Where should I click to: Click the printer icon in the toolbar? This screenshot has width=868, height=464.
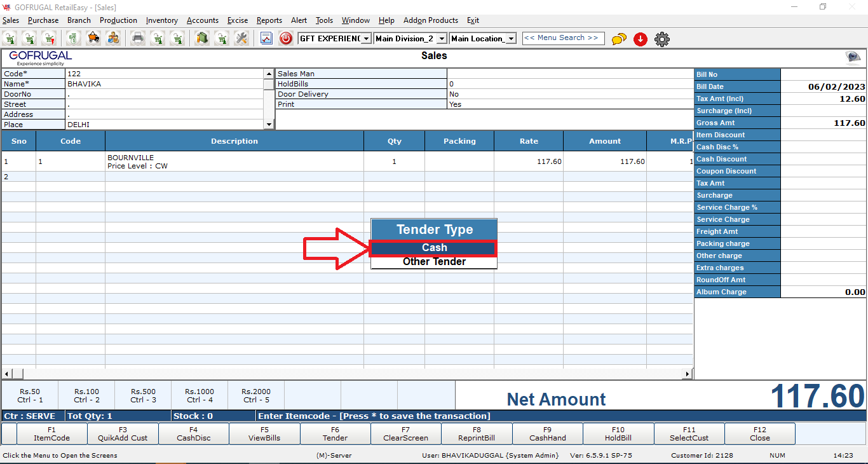(138, 39)
